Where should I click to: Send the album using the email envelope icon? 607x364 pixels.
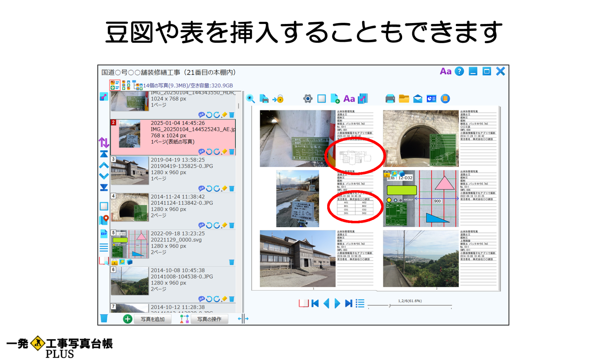point(417,99)
